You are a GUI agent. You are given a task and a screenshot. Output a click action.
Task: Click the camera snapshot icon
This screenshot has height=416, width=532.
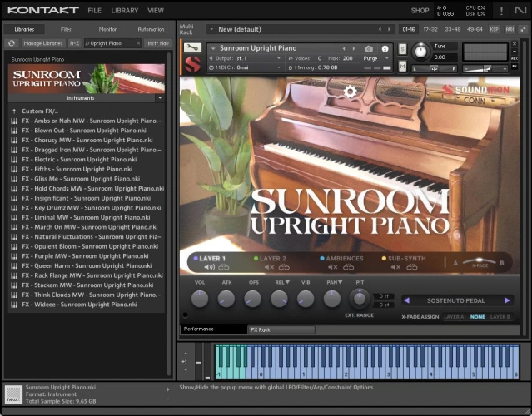pyautogui.click(x=369, y=49)
